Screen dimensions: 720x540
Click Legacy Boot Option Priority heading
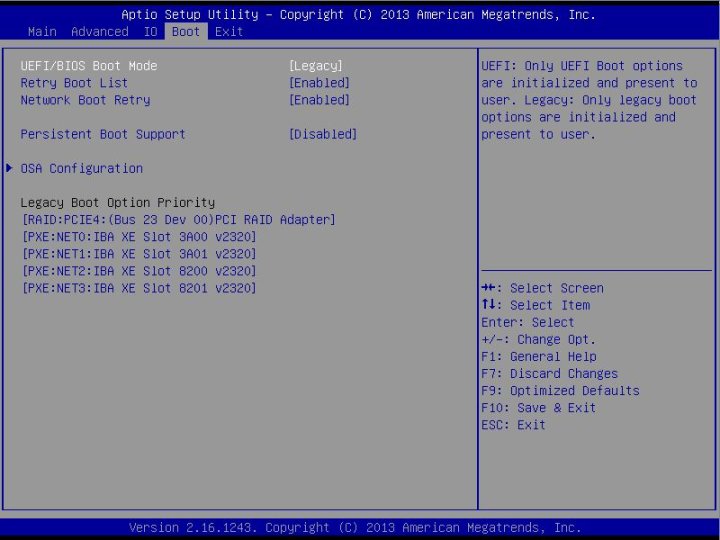[x=118, y=202]
